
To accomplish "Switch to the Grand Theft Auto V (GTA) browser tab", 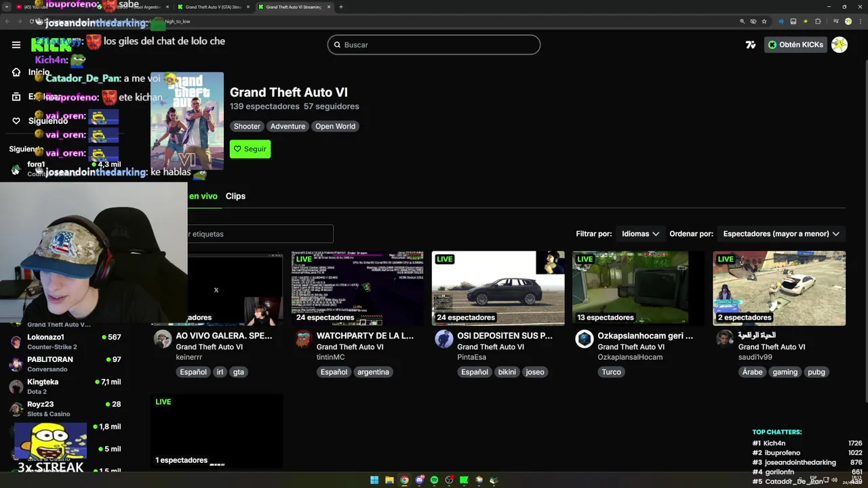I will 214,7.
